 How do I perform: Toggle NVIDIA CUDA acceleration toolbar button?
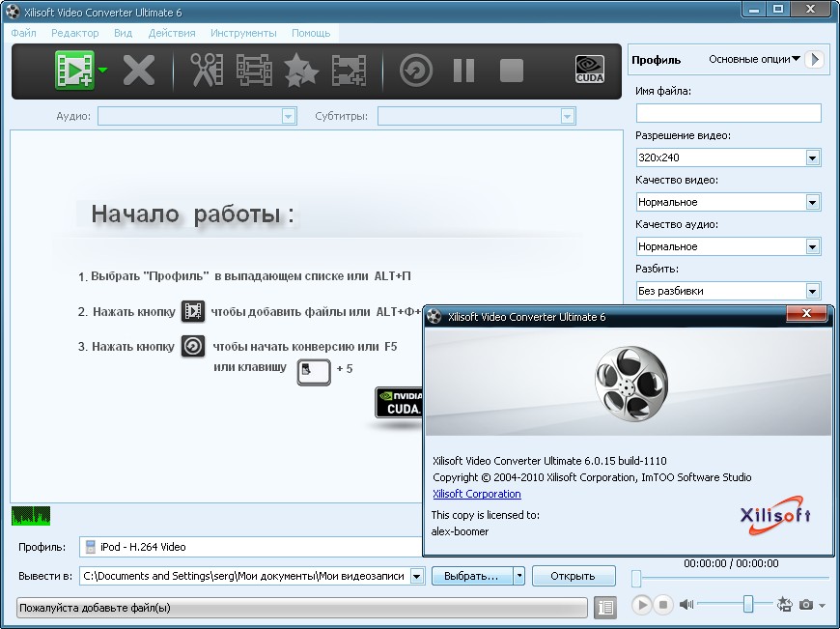coord(590,70)
